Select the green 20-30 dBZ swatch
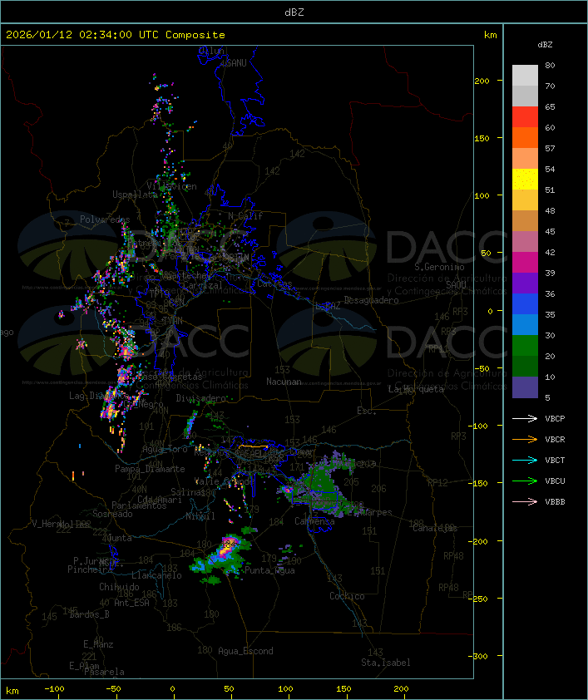This screenshot has height=700, width=588. (x=525, y=346)
